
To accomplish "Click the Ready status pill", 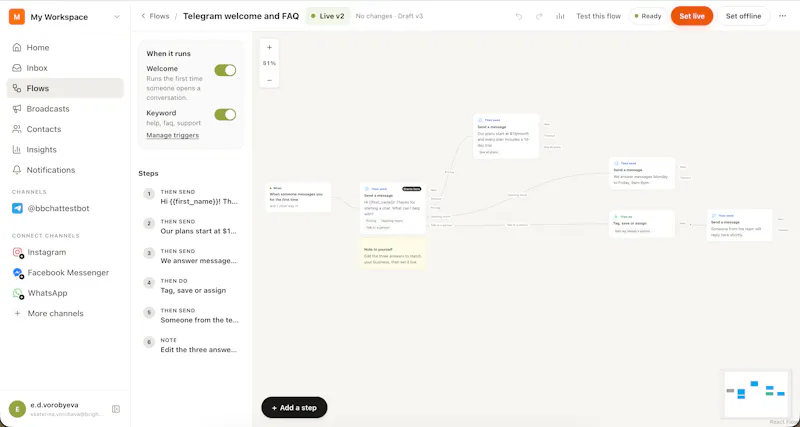I will coord(647,16).
